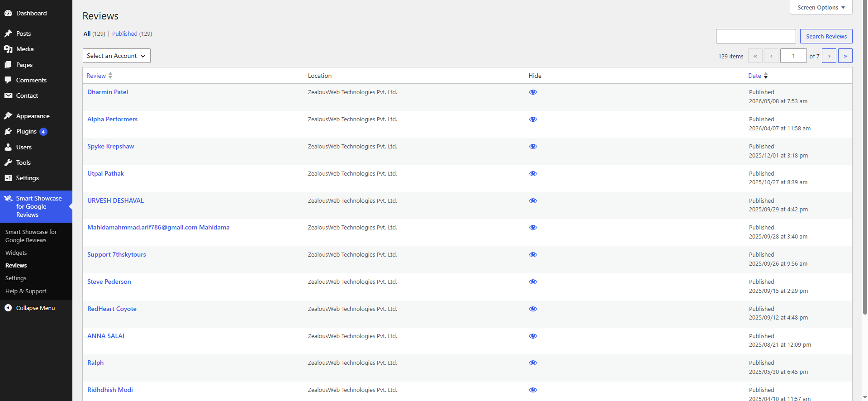This screenshot has width=868, height=401.
Task: Toggle hide for Alpha Performers review
Action: point(533,119)
